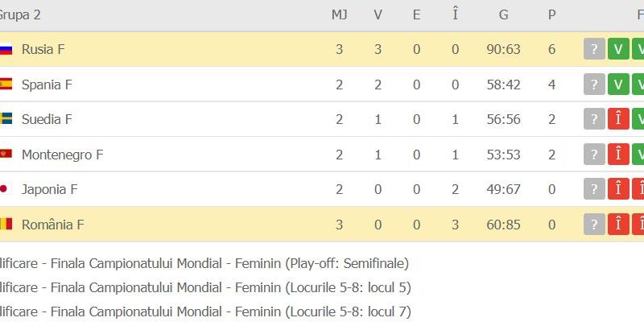
Task: Click red Î form badge in Suedia F row
Action: pos(618,119)
